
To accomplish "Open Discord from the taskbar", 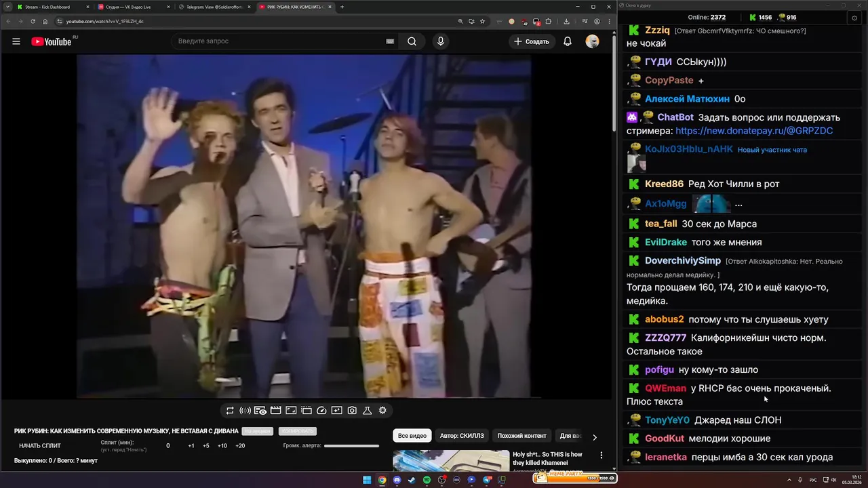I will pyautogui.click(x=397, y=480).
